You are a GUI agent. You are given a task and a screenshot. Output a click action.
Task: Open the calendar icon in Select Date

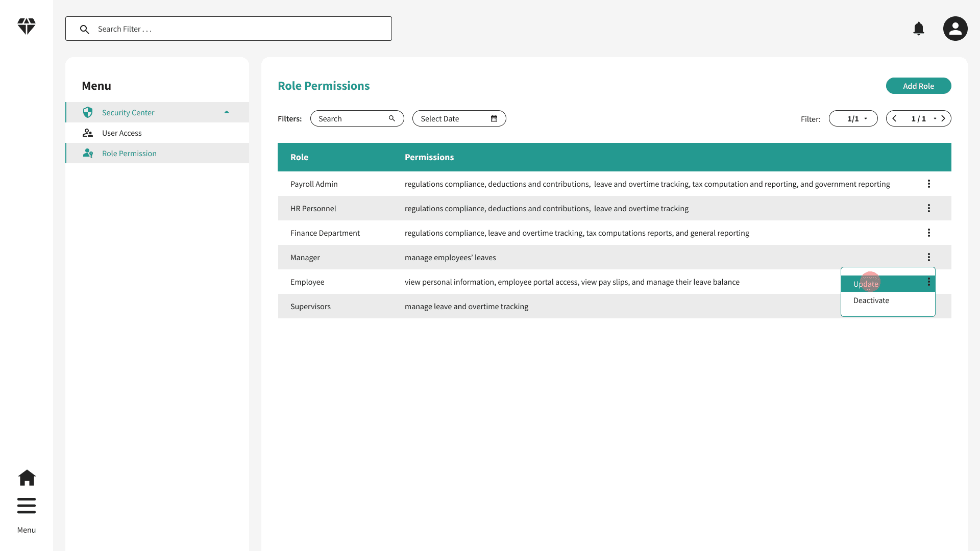tap(494, 118)
